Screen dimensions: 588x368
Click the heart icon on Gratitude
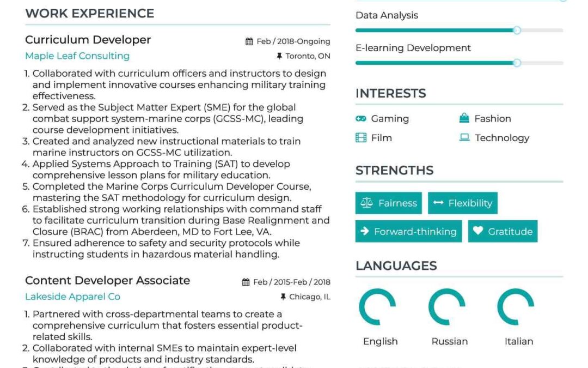point(478,231)
